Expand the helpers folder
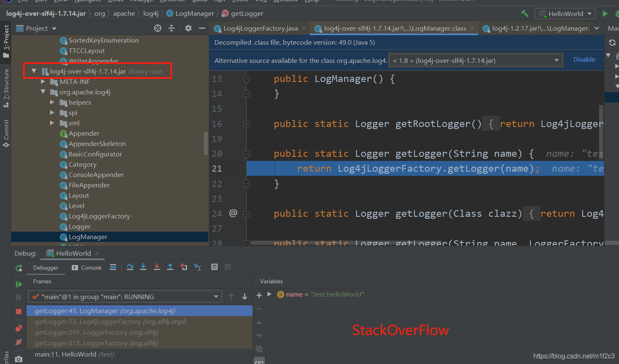619x364 pixels. [x=52, y=102]
